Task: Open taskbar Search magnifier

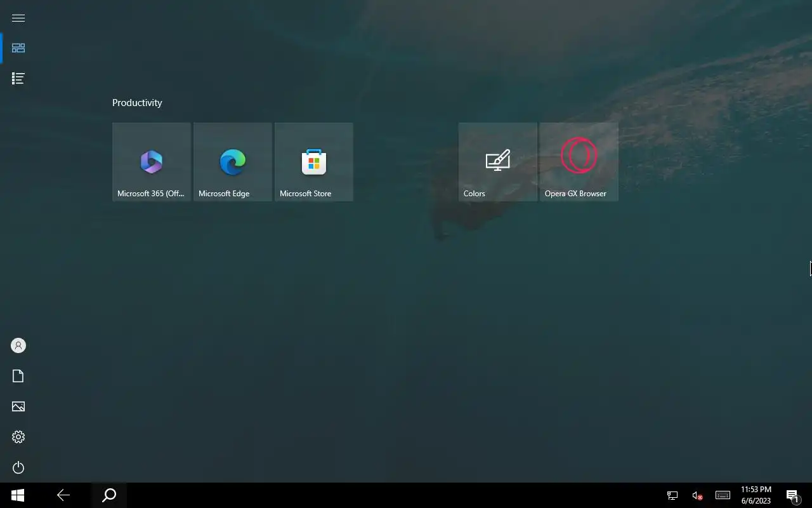Action: 109,495
